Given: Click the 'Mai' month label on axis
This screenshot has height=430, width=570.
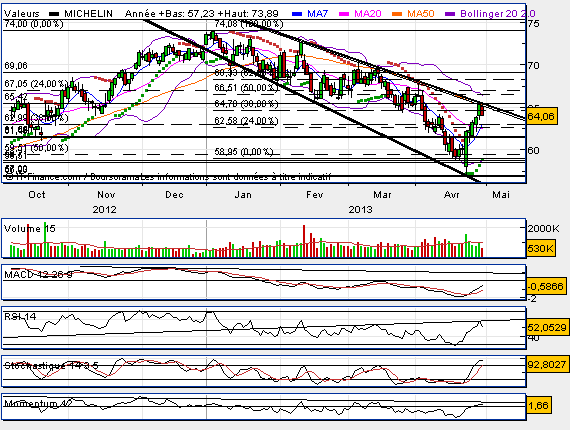Looking at the screenshot, I should coord(501,195).
